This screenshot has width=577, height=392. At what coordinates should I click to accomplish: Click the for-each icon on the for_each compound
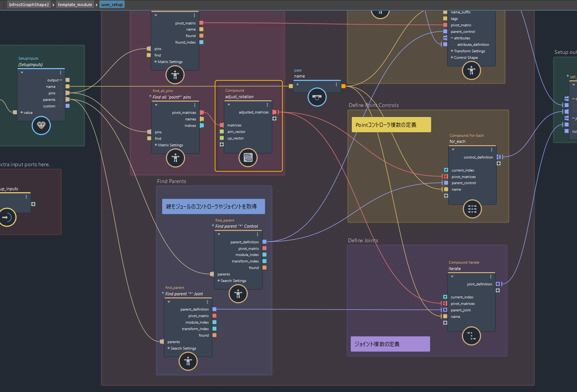pos(472,209)
